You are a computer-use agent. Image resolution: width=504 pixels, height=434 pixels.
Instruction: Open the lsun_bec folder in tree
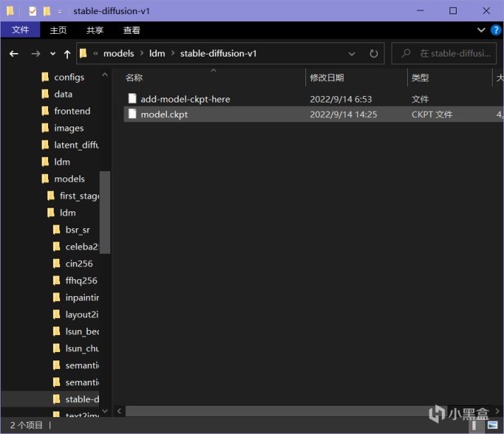tap(82, 332)
